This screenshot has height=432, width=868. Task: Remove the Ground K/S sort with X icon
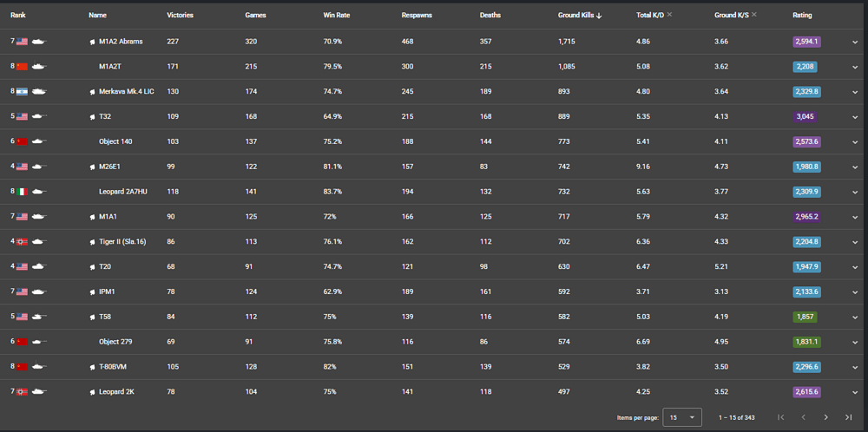[x=754, y=15]
